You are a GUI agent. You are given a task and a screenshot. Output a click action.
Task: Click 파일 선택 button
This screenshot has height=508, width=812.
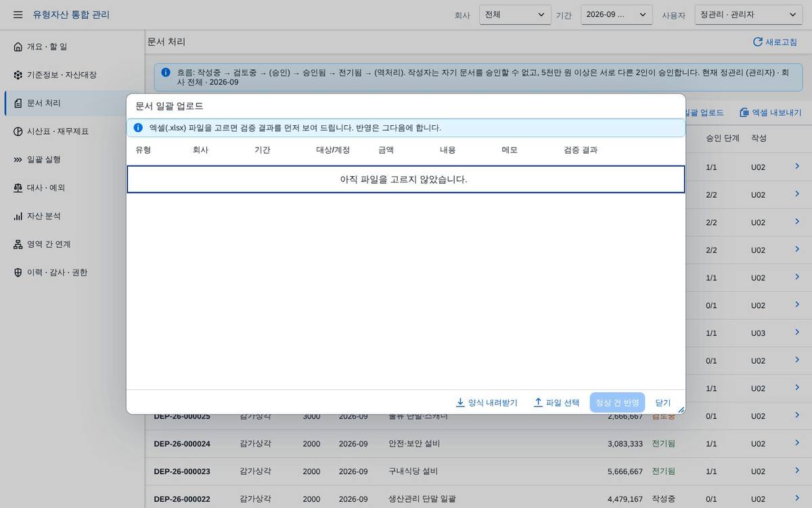coord(557,402)
